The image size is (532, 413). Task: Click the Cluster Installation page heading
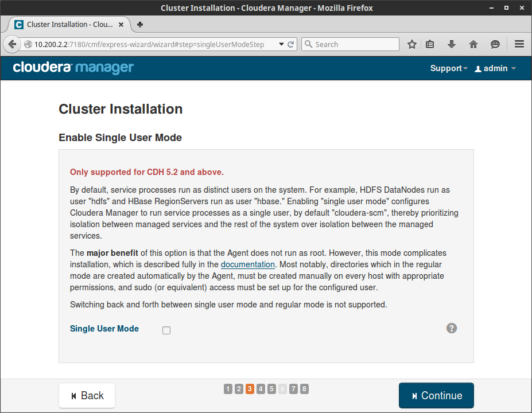click(x=121, y=109)
